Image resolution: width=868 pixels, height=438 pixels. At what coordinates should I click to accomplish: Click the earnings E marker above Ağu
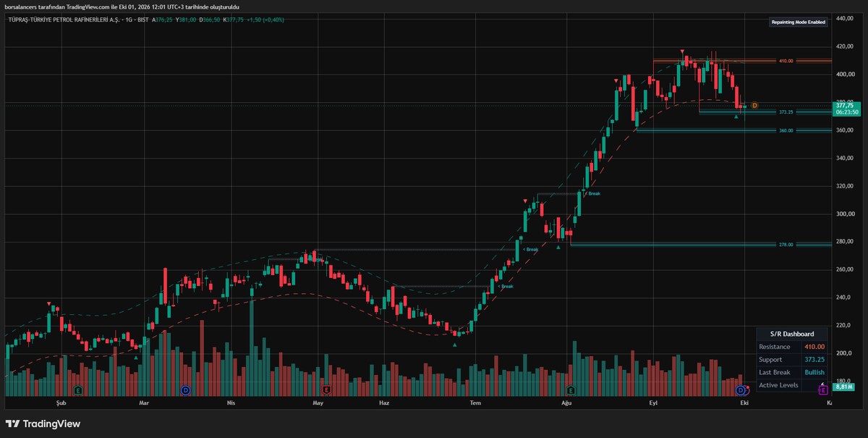(571, 389)
